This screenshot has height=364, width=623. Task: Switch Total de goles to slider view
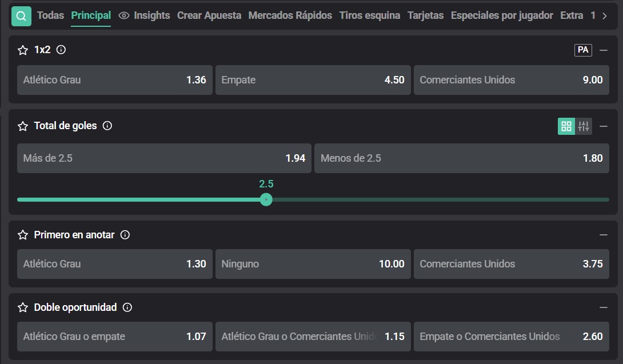coord(583,126)
